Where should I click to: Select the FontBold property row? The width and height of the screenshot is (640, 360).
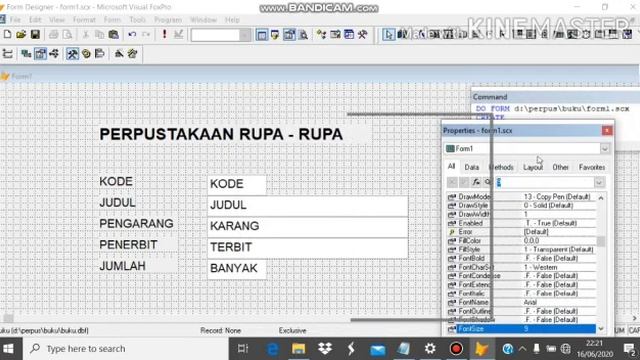(521, 258)
